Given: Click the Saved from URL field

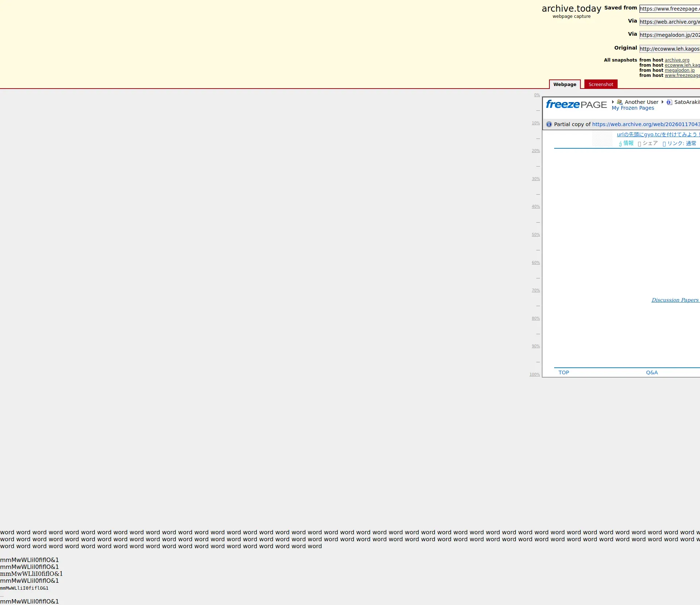Looking at the screenshot, I should 669,9.
